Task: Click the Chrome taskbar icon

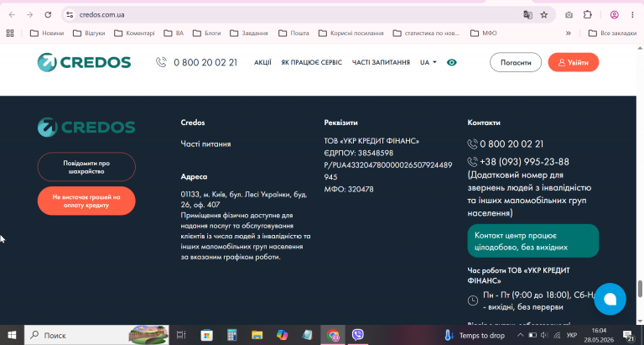Action: (333, 335)
